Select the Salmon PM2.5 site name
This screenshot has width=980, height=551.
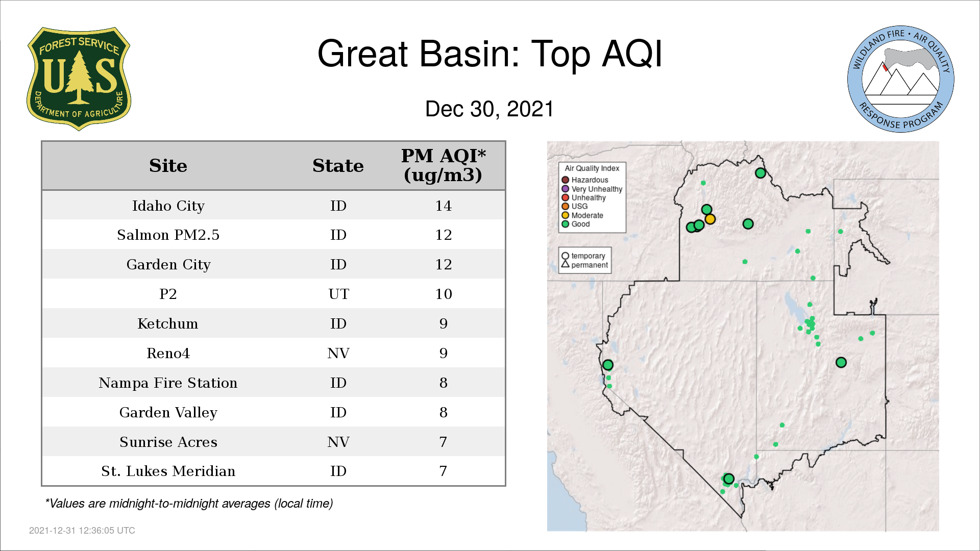[x=168, y=235]
